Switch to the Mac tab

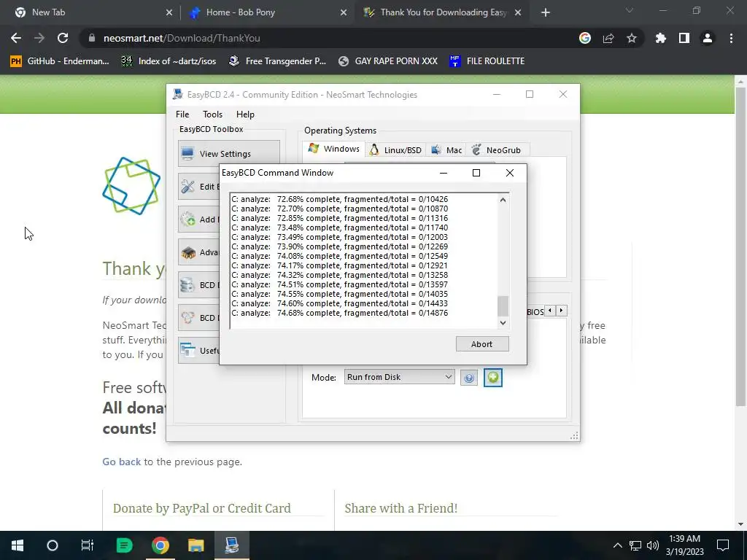(x=446, y=150)
